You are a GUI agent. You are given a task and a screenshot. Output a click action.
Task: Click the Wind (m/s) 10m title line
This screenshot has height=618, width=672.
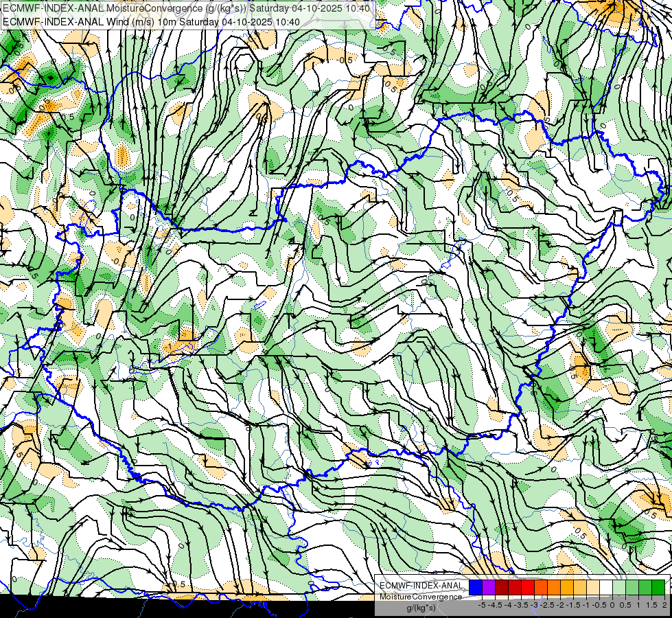click(x=151, y=21)
